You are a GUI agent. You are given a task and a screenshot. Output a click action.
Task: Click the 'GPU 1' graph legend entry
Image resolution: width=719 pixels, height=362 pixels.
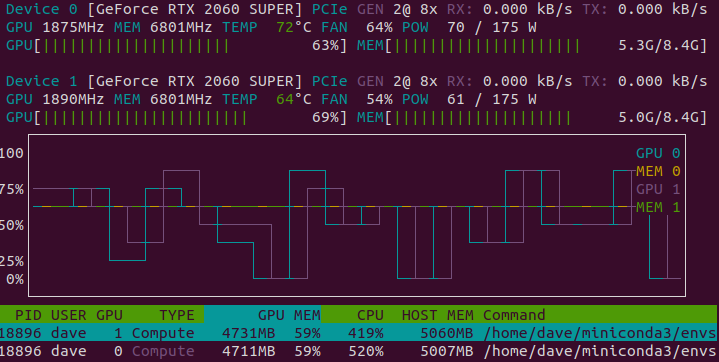pos(658,189)
